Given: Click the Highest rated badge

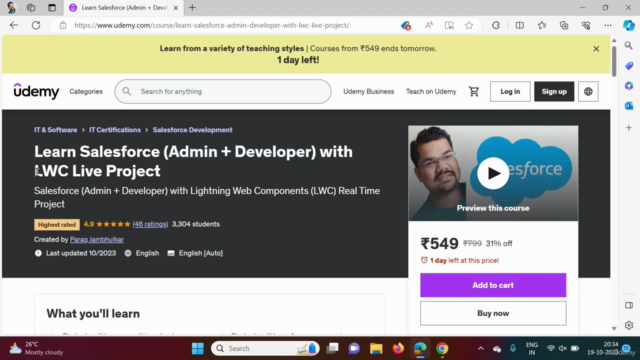Looking at the screenshot, I should pos(57,224).
